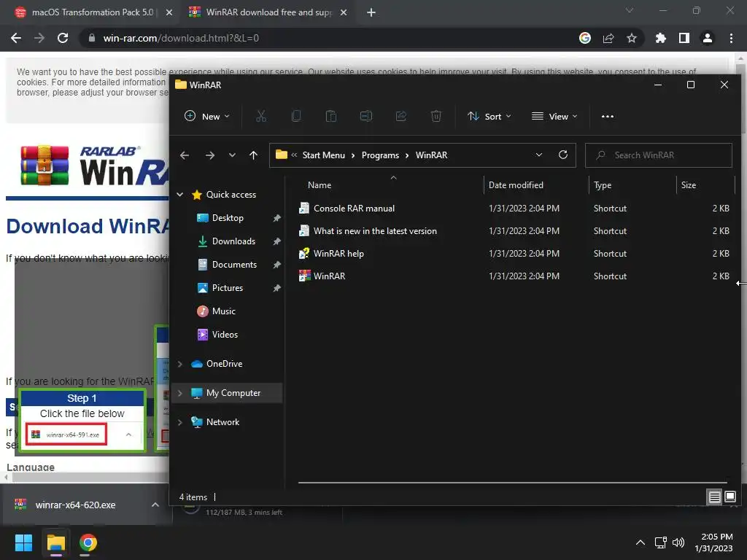Select Music in navigation pane
747x560 pixels.
click(223, 311)
